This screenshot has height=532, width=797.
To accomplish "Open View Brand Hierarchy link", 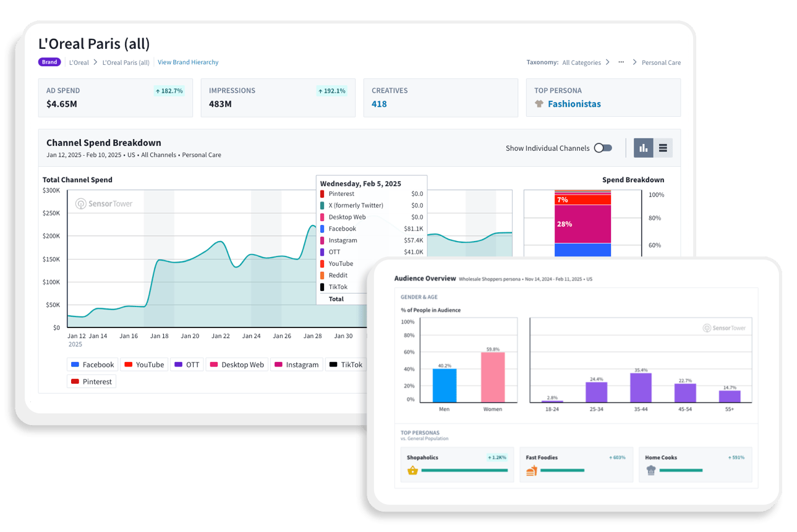I will [188, 62].
